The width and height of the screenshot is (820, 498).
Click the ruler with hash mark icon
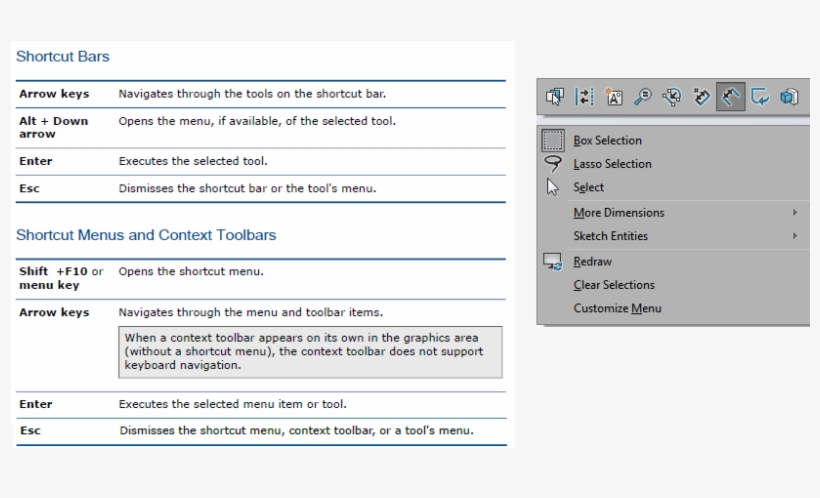point(701,97)
